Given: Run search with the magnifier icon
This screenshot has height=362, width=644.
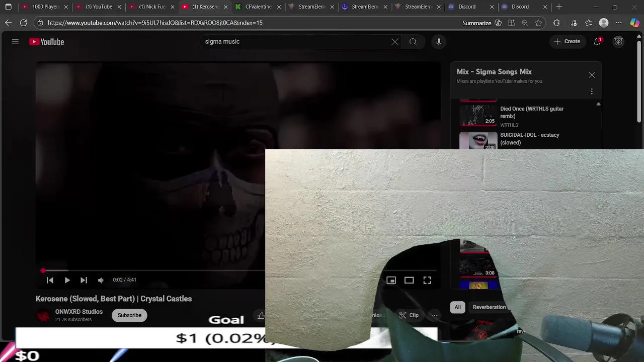Looking at the screenshot, I should pos(413,42).
